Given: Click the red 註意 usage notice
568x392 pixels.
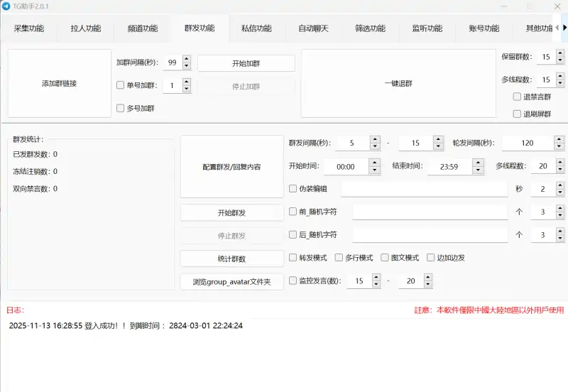Looking at the screenshot, I should (489, 310).
